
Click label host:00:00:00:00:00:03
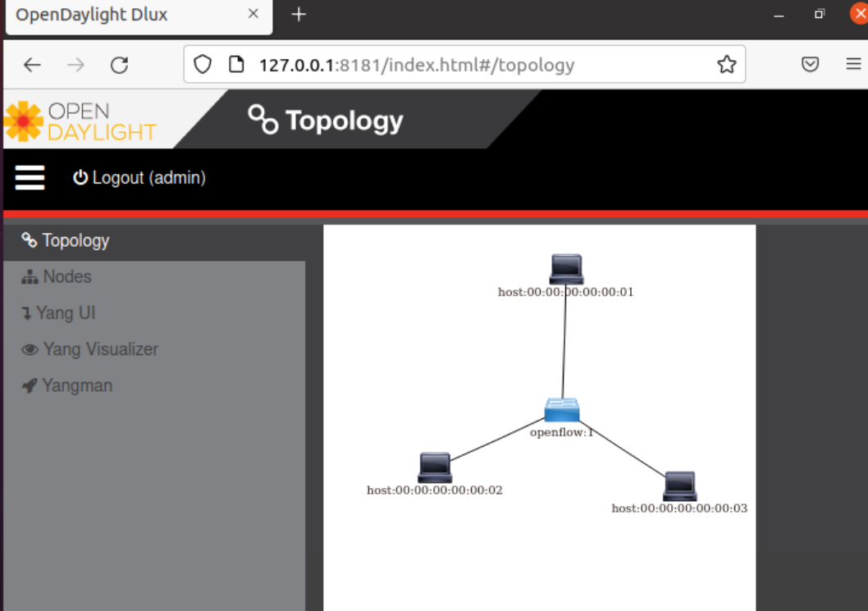click(x=679, y=508)
